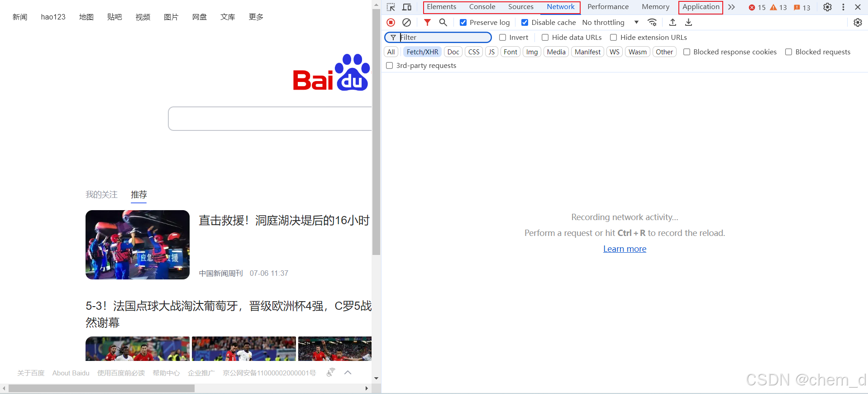This screenshot has height=394, width=868.
Task: Uncheck the Preserve log checkbox
Action: tap(463, 23)
